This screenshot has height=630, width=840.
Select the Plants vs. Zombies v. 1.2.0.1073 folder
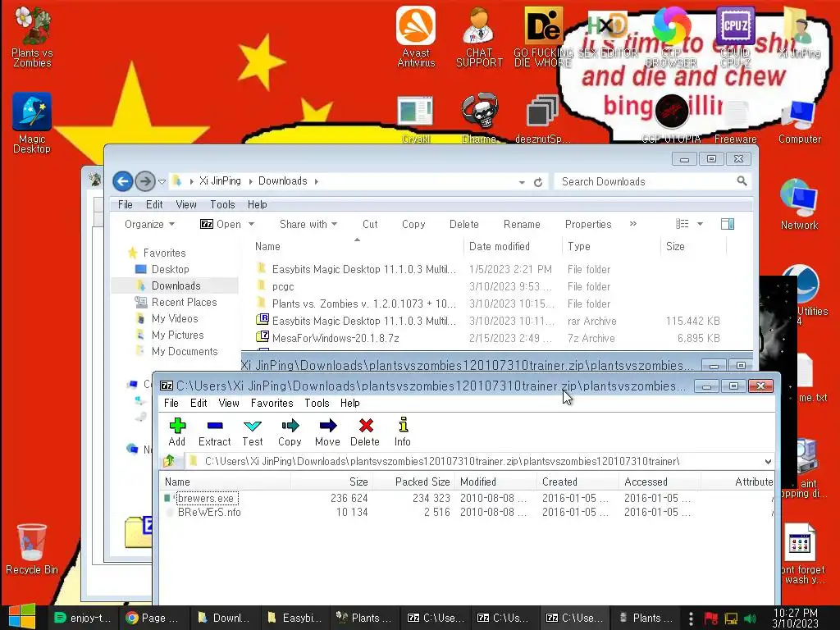(363, 304)
